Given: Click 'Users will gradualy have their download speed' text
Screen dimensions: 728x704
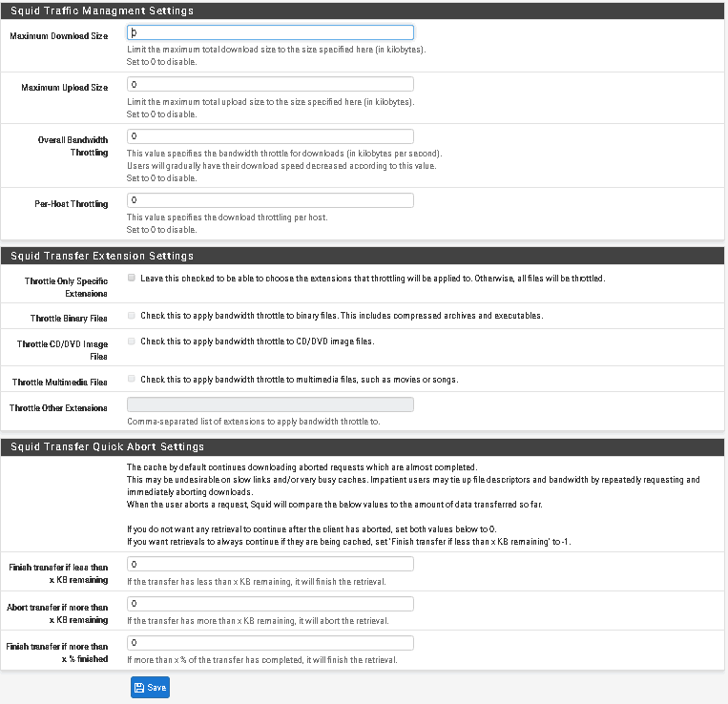Looking at the screenshot, I should [281, 166].
